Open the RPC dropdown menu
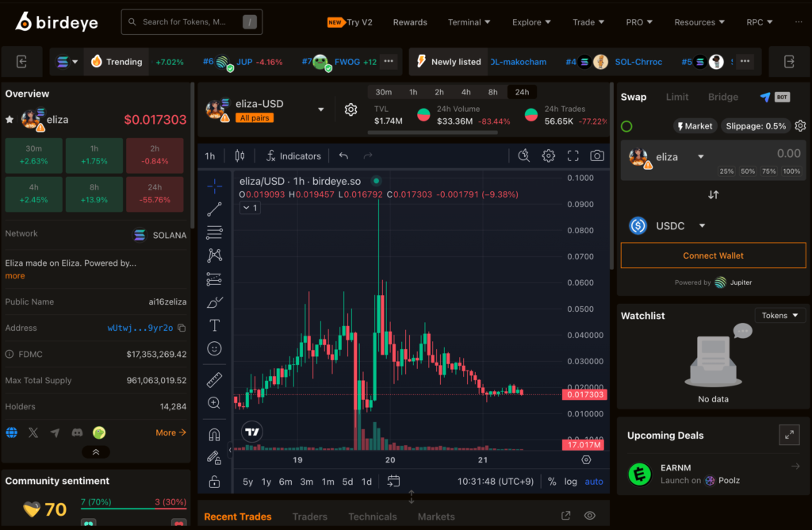812x530 pixels. (x=759, y=22)
